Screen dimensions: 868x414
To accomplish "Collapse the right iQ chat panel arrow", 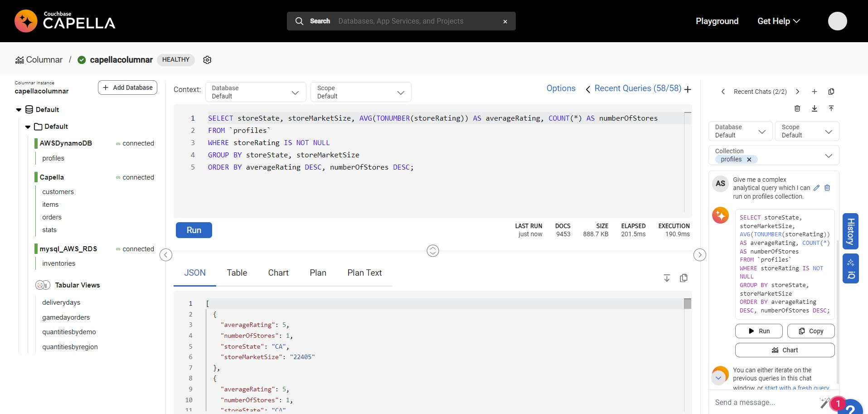I will 700,255.
